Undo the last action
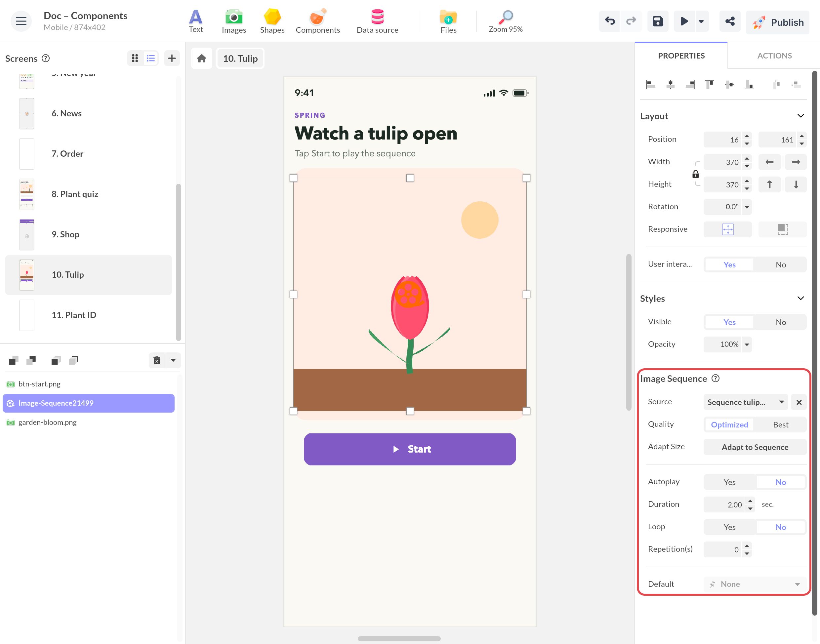This screenshot has height=644, width=820. pyautogui.click(x=610, y=21)
